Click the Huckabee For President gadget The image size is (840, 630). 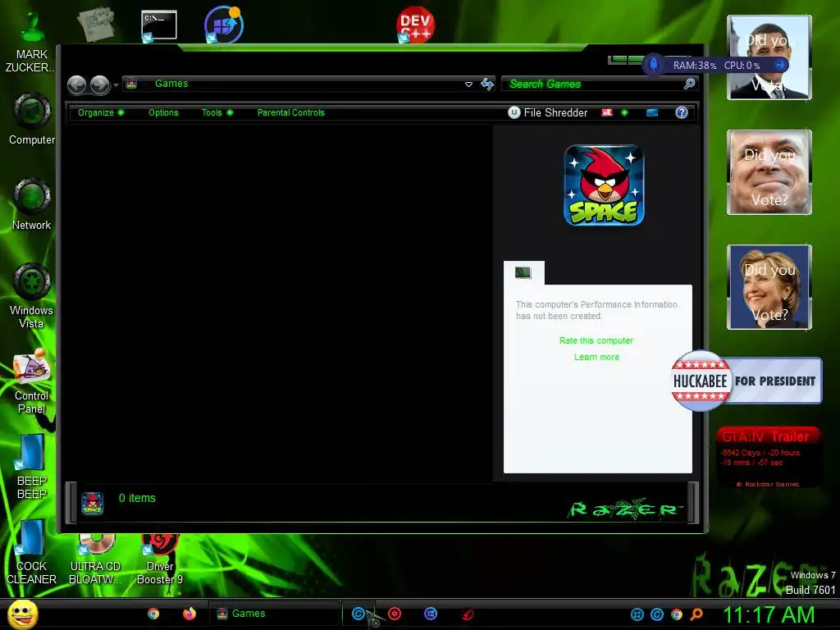tap(746, 381)
